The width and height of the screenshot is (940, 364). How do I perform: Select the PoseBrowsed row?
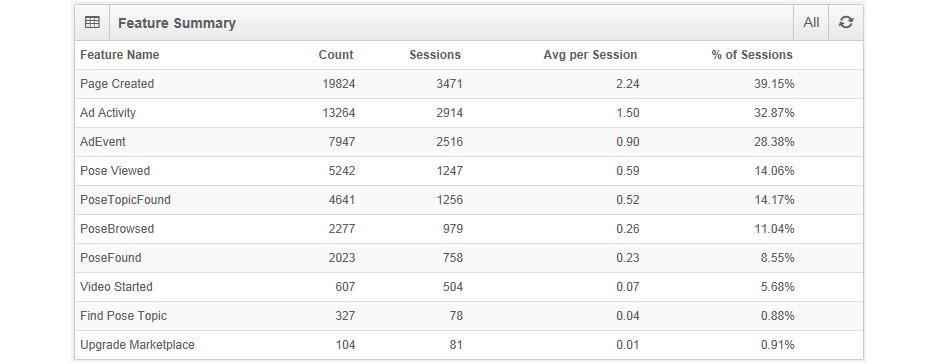point(469,229)
